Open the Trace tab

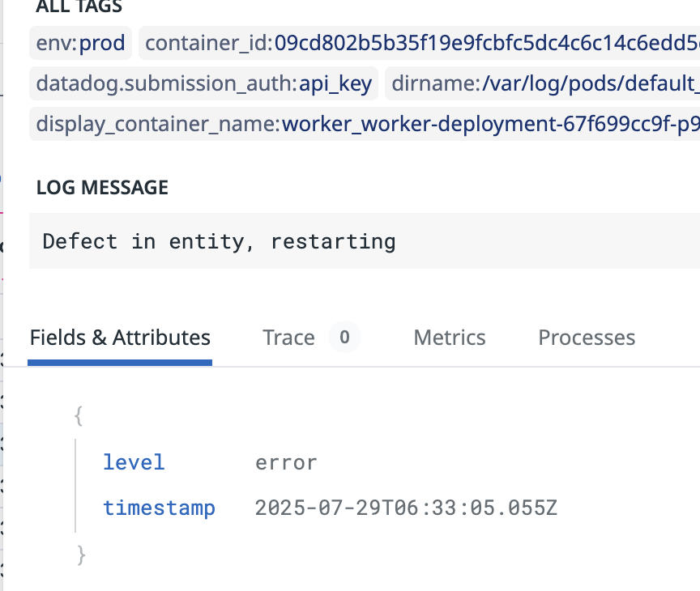(288, 338)
